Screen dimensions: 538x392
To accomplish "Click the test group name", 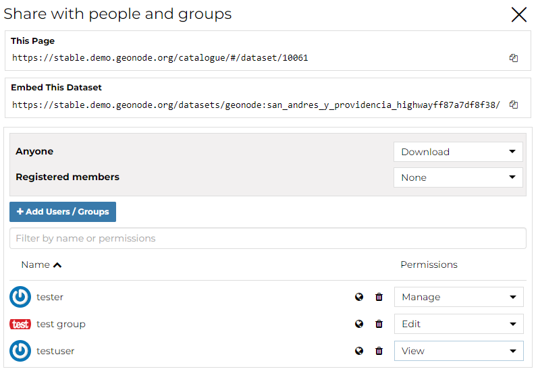I will click(61, 324).
